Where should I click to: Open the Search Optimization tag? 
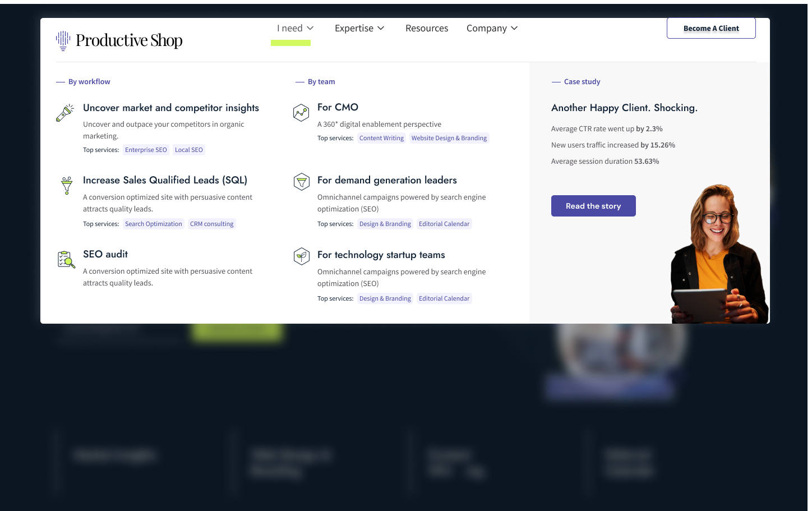tap(153, 224)
